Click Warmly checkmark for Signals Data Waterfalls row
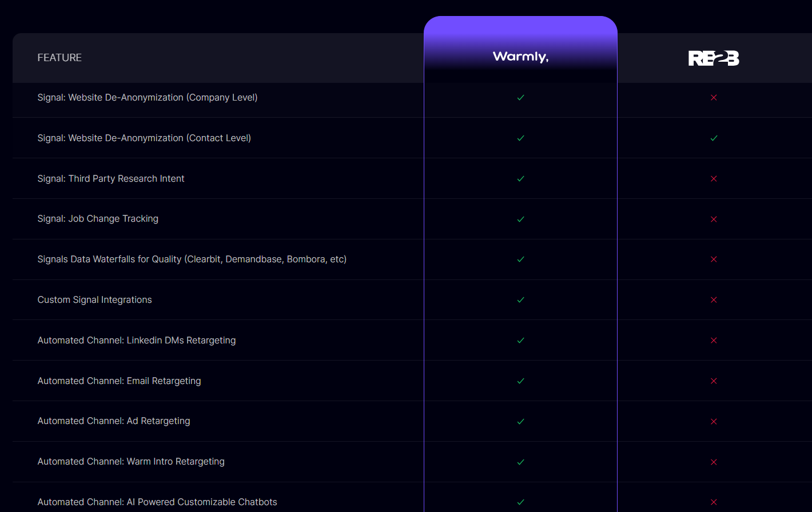The height and width of the screenshot is (512, 812). click(x=520, y=259)
